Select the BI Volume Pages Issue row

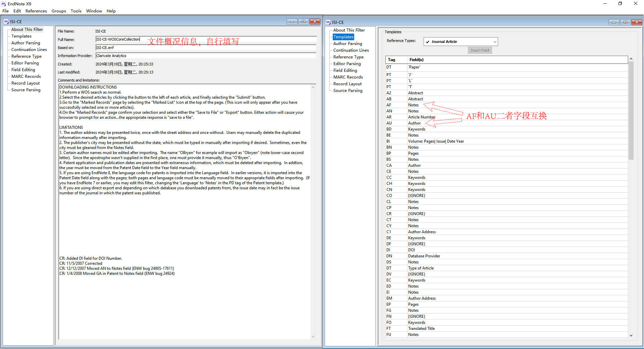(x=506, y=141)
